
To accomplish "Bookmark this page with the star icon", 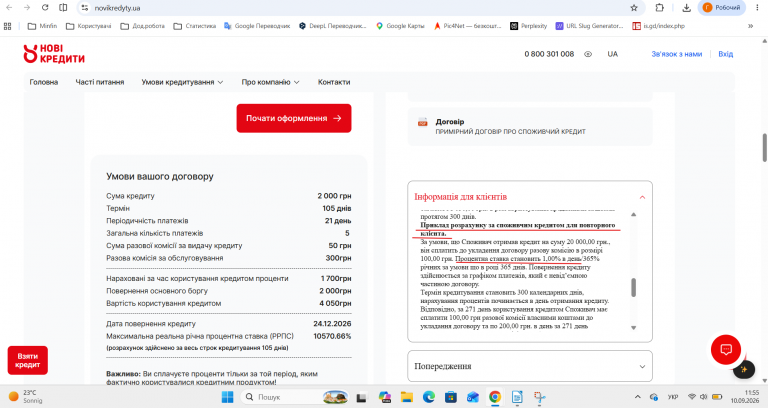I will click(634, 8).
